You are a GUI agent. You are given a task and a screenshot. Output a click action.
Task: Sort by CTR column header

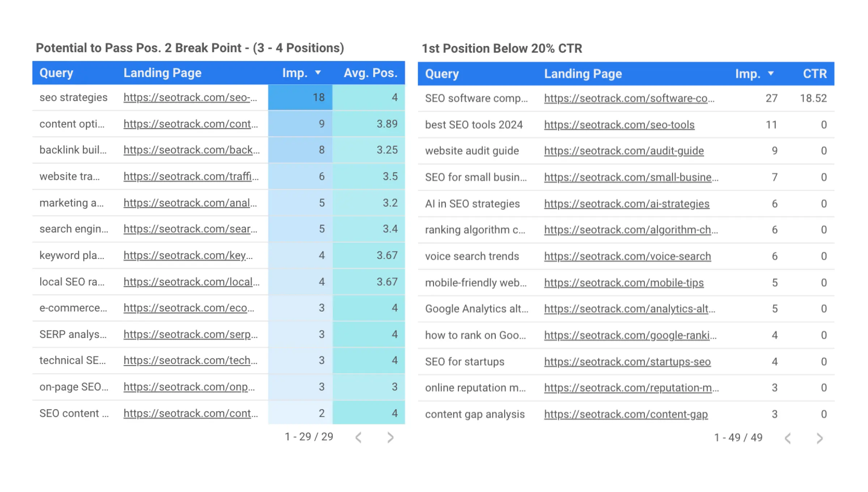point(814,73)
